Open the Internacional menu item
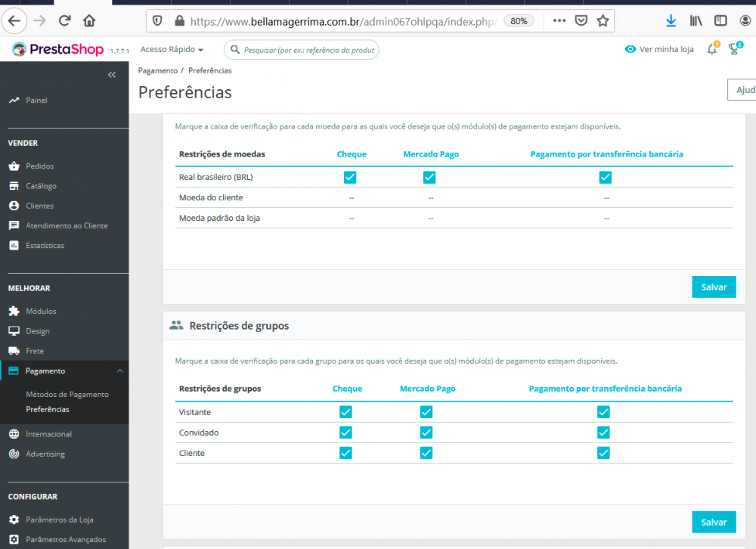 coord(48,435)
